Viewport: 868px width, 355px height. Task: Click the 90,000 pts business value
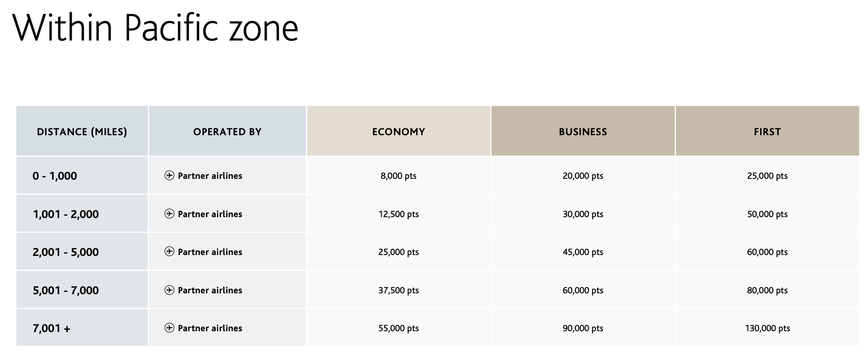point(583,328)
